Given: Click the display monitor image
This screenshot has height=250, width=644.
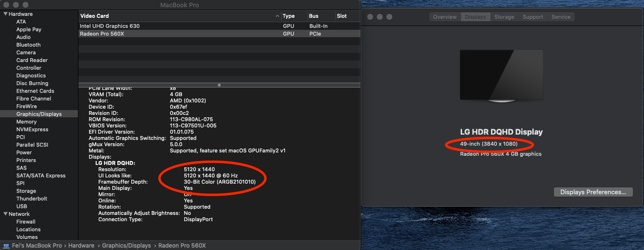Looking at the screenshot, I should pyautogui.click(x=501, y=76).
